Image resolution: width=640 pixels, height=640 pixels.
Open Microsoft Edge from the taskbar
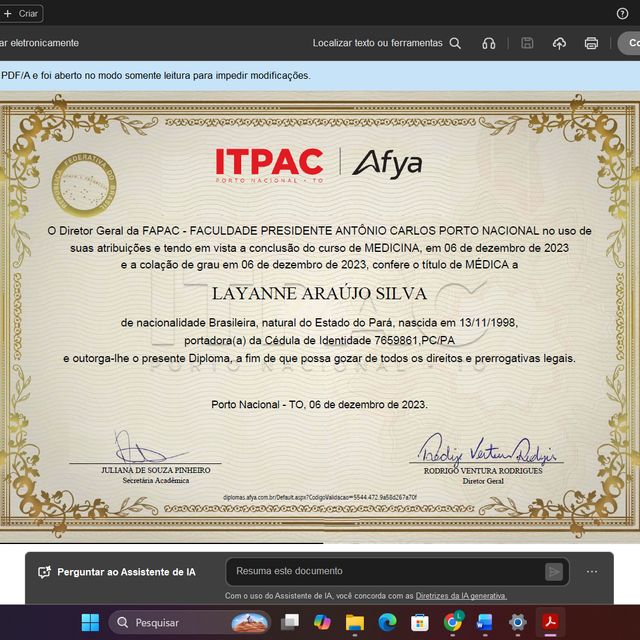pos(387,622)
